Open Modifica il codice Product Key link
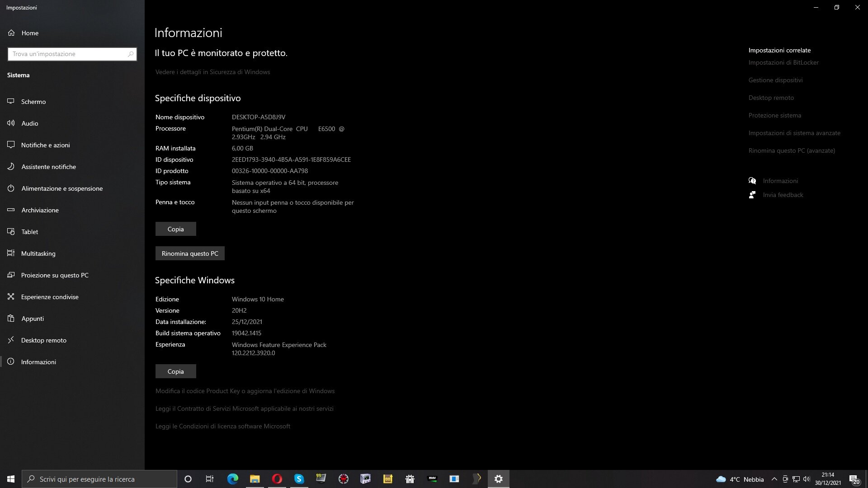Screen dimensions: 868x488 (x=245, y=391)
